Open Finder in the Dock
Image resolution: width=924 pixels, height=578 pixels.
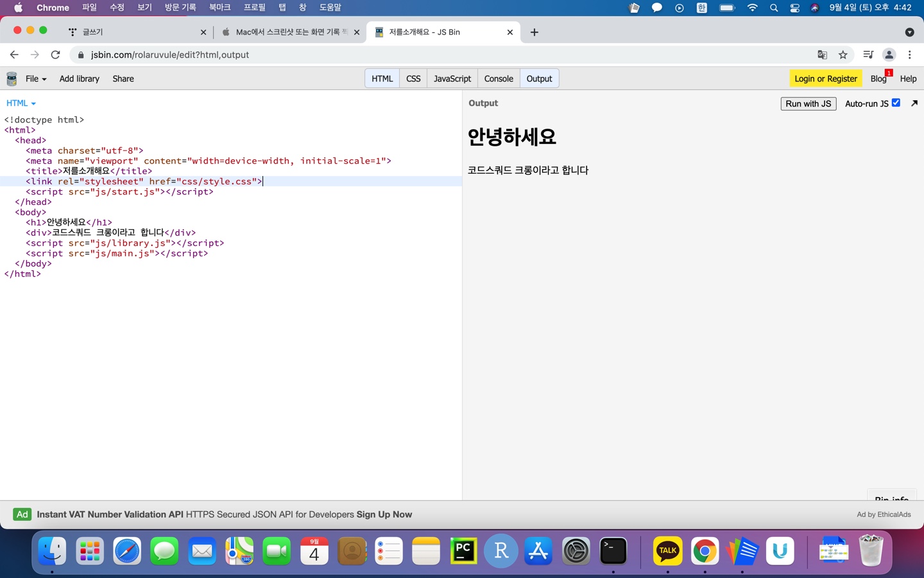point(52,551)
